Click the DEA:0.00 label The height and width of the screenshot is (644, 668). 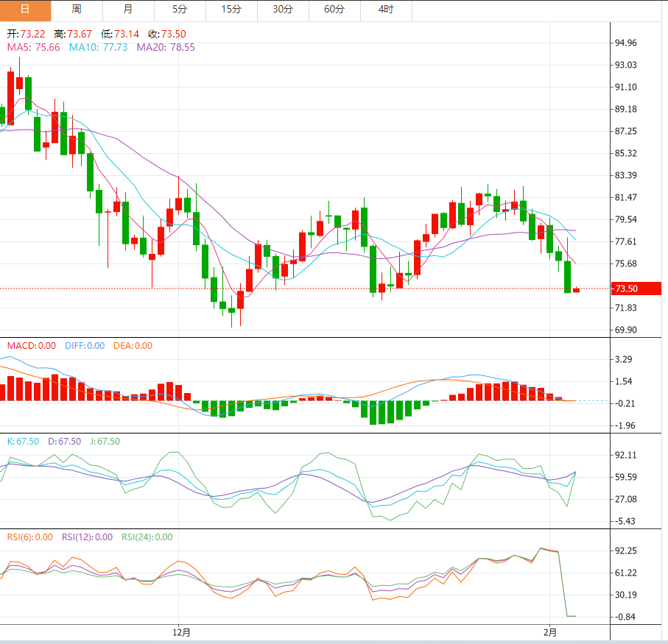tap(133, 346)
